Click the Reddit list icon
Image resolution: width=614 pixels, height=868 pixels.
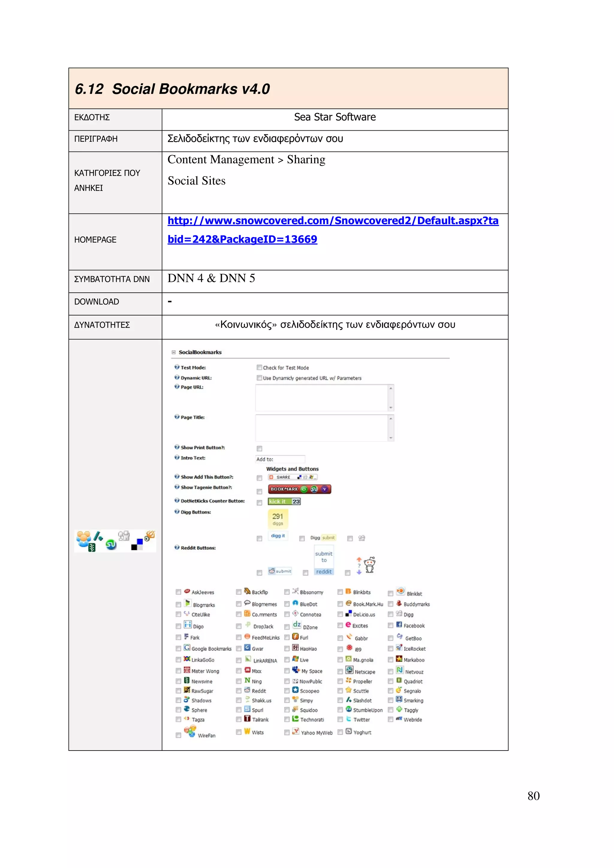(247, 690)
